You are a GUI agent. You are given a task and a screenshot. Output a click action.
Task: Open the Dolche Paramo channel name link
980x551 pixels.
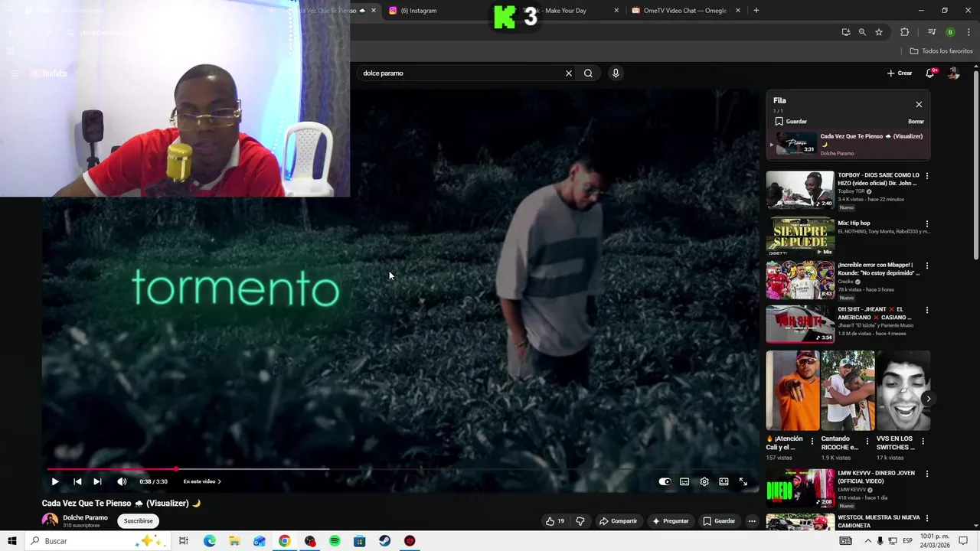pyautogui.click(x=85, y=518)
